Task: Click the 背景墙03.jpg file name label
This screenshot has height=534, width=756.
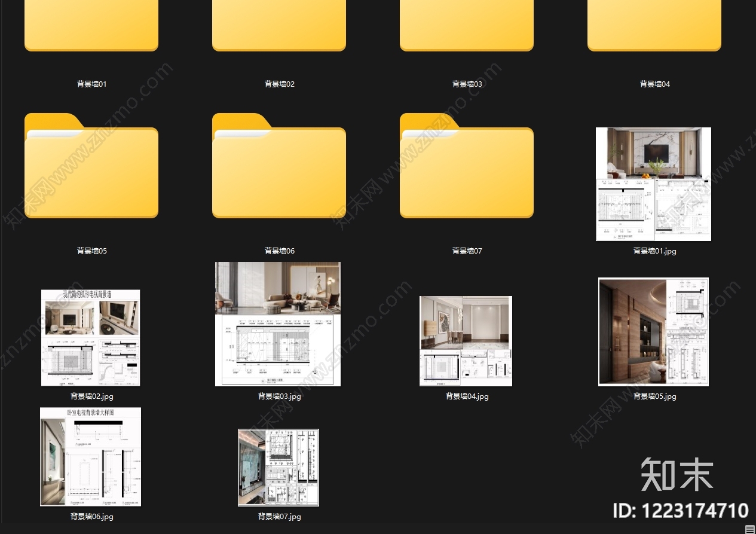Action: (x=280, y=396)
